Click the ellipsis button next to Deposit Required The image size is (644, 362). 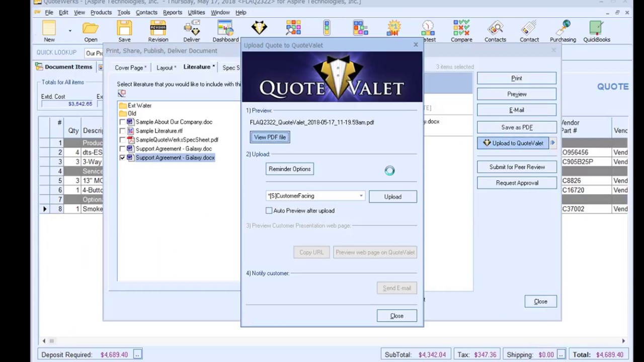click(x=137, y=354)
